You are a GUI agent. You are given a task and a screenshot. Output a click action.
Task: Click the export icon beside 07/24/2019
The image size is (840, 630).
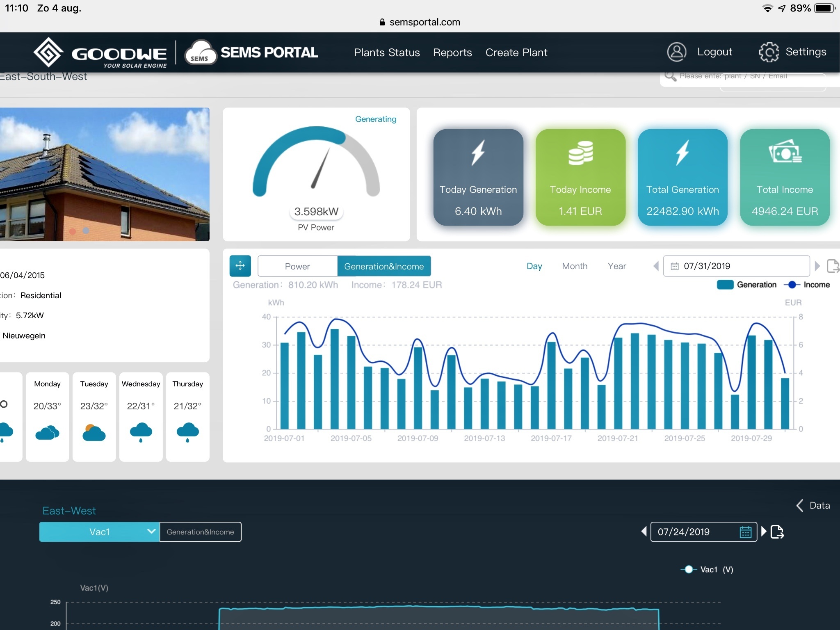[777, 532]
